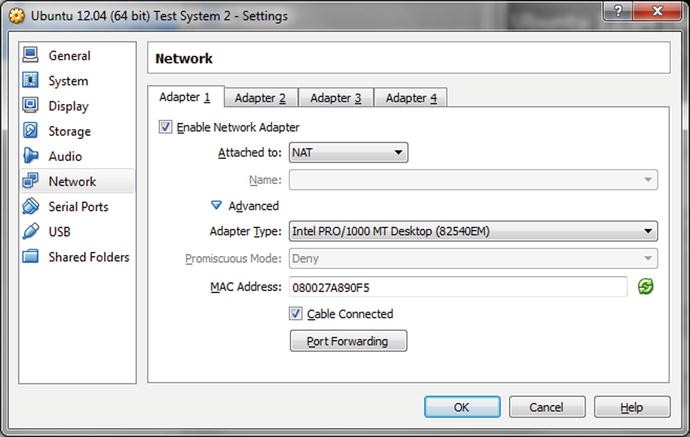
Task: Click the Network computers icon
Action: 30,180
